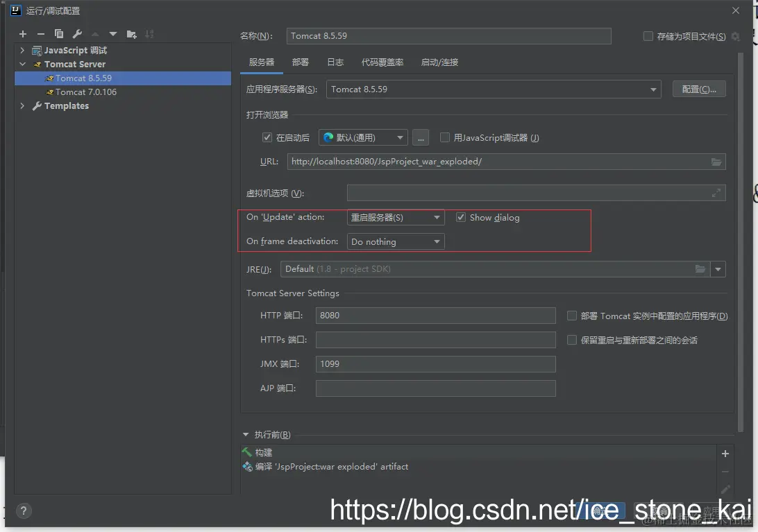Image resolution: width=758 pixels, height=532 pixels.
Task: Click Templates wrench icon in tree
Action: (x=37, y=106)
